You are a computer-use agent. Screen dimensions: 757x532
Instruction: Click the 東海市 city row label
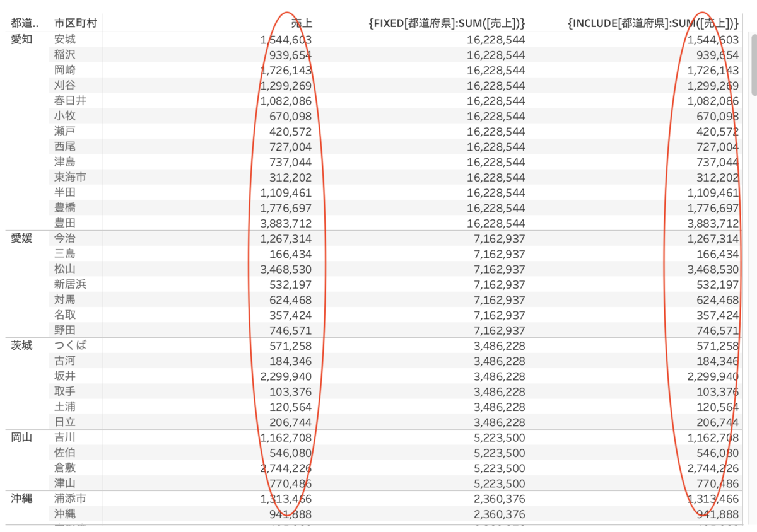(x=70, y=177)
